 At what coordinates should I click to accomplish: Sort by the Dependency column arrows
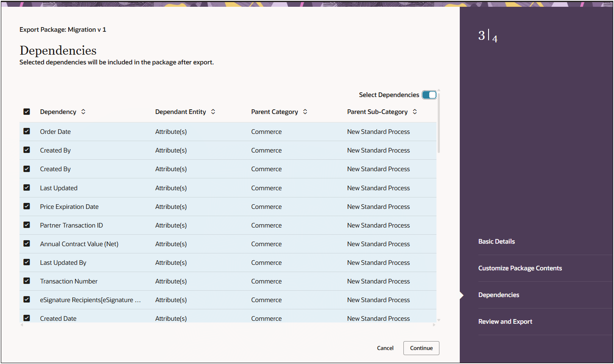[83, 112]
